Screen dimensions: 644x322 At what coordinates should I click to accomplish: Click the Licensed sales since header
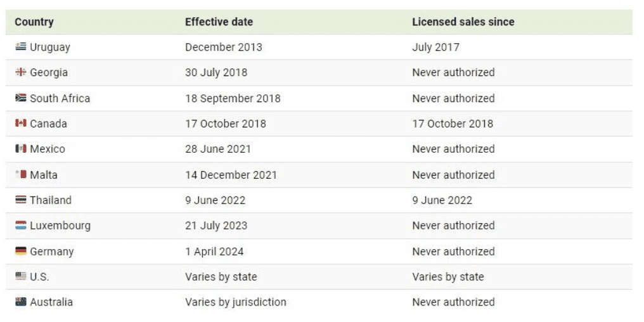(463, 22)
